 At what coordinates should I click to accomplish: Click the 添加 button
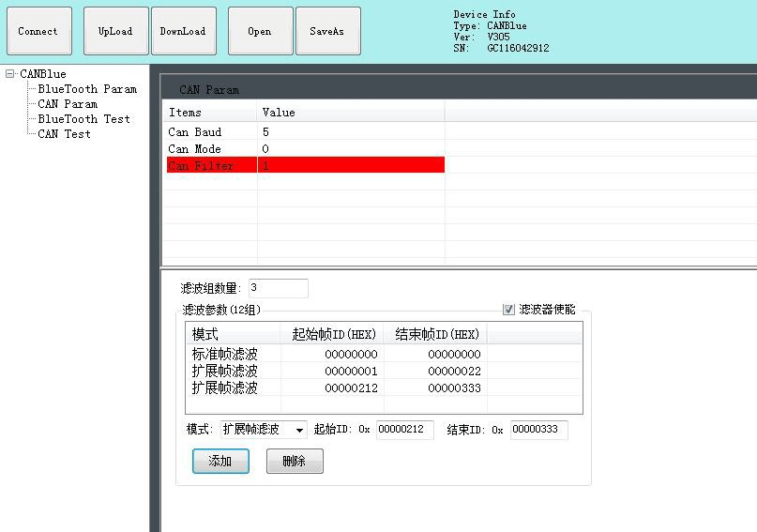[x=220, y=461]
